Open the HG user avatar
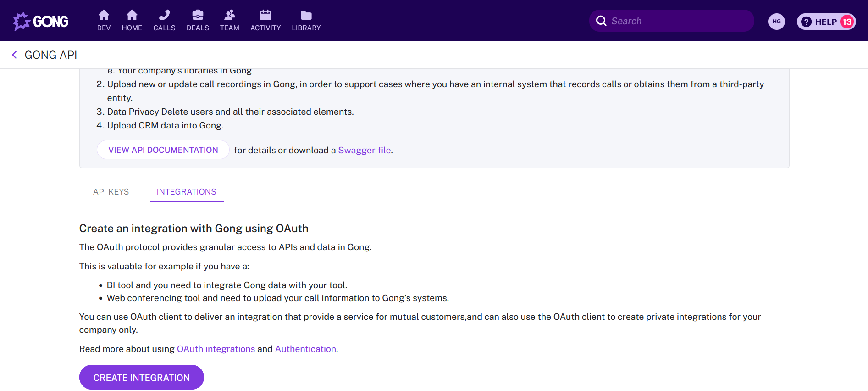The image size is (868, 391). tap(776, 21)
